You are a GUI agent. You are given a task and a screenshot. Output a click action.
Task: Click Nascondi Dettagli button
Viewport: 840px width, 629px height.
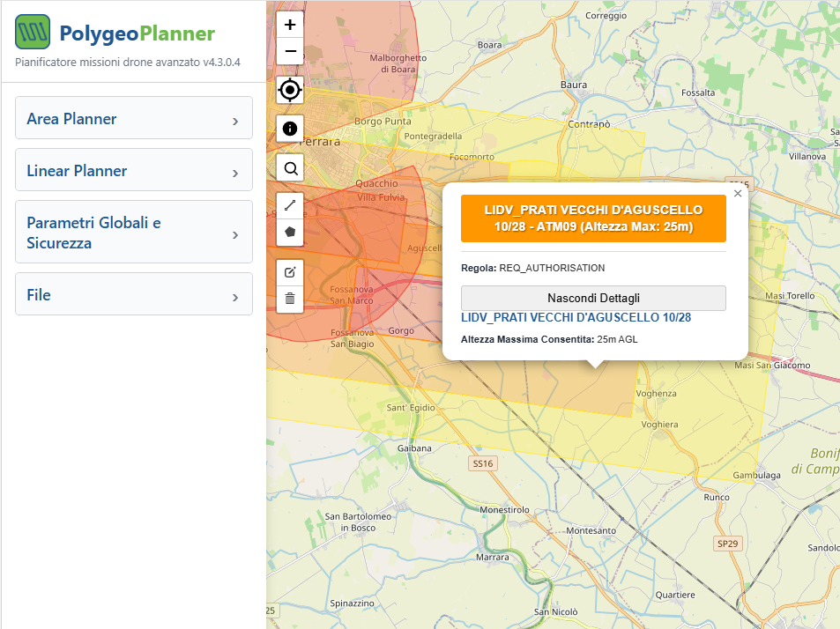(x=593, y=298)
